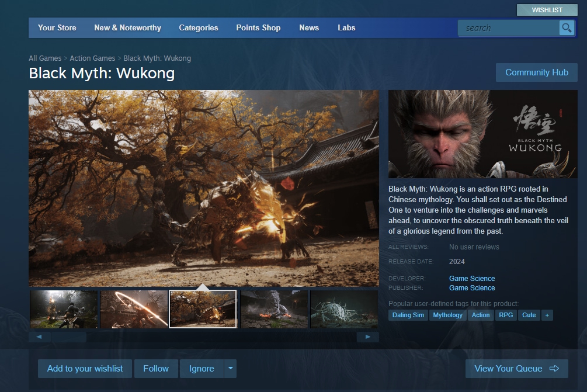Expand the Ignore dropdown arrow
Screen dimensions: 587x392
pyautogui.click(x=231, y=369)
